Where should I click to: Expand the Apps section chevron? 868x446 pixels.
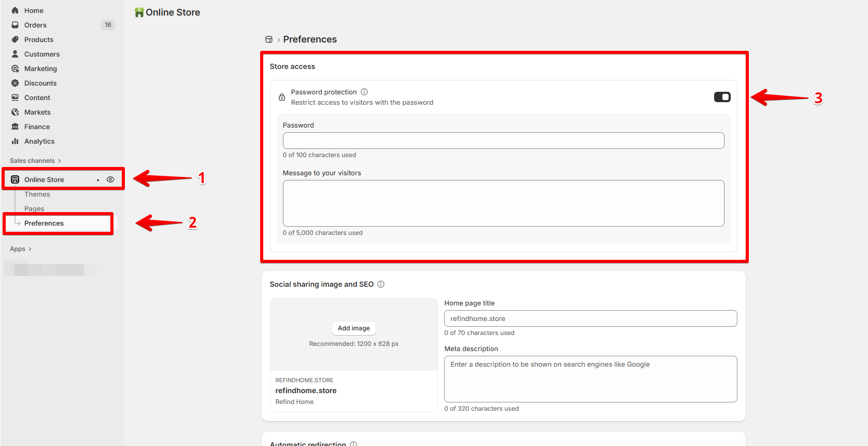click(30, 249)
